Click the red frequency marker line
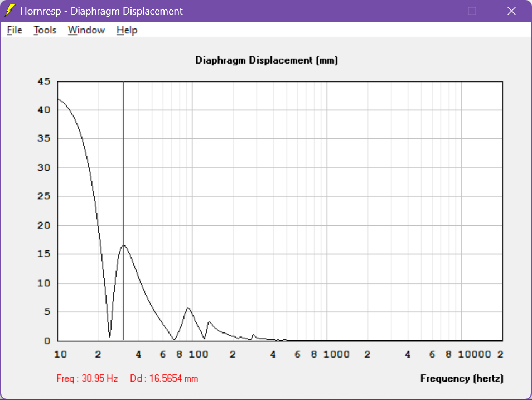Screen dimensions: 532x400 123,210
